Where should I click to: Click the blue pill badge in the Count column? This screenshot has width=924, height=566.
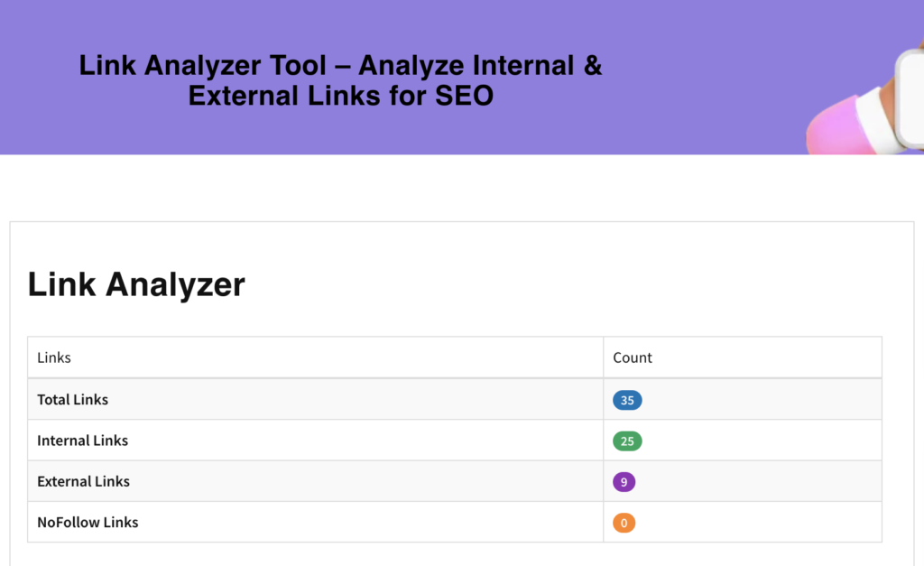[627, 400]
